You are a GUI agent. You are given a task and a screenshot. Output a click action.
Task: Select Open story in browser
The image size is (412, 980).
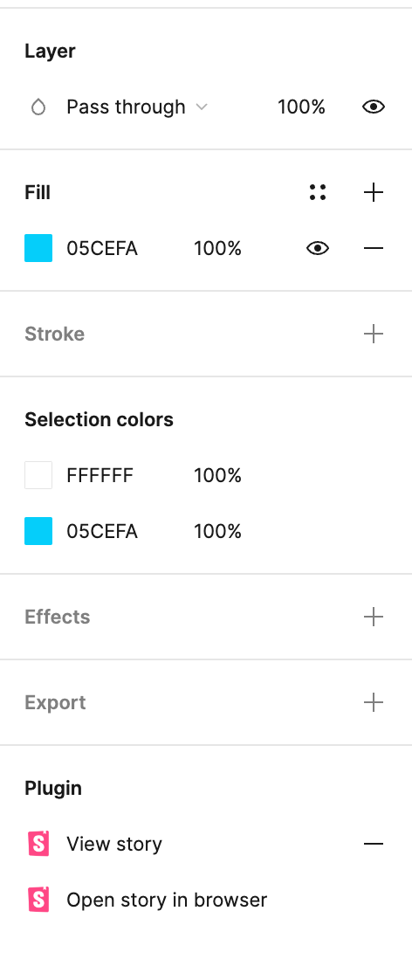tap(167, 900)
